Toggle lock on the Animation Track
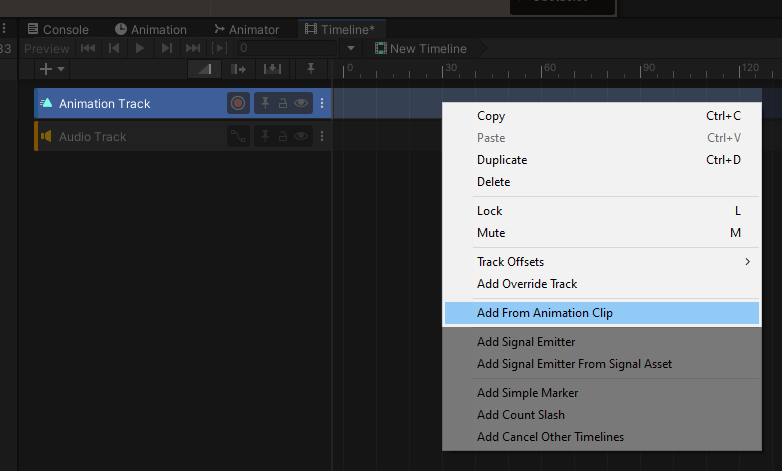The width and height of the screenshot is (782, 471). pos(283,103)
